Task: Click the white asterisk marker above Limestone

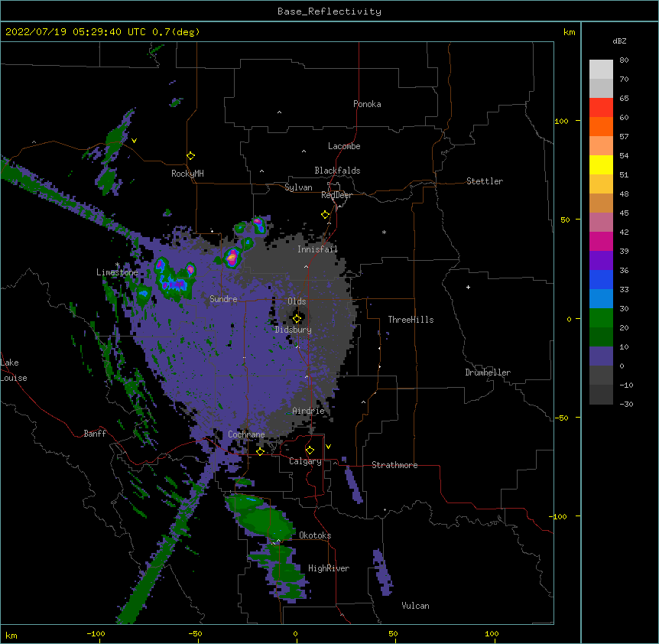Action: (x=117, y=265)
